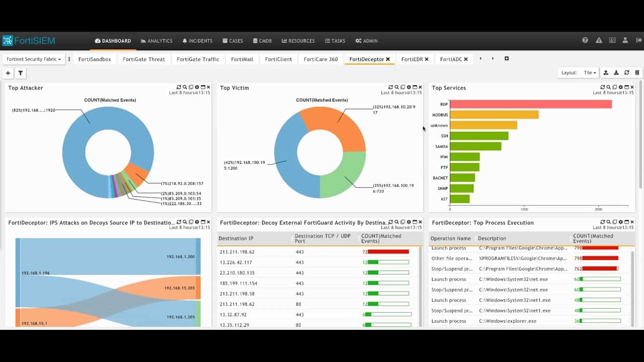The image size is (644, 362).
Task: Open the dashboard filter funnel
Action: coord(20,73)
